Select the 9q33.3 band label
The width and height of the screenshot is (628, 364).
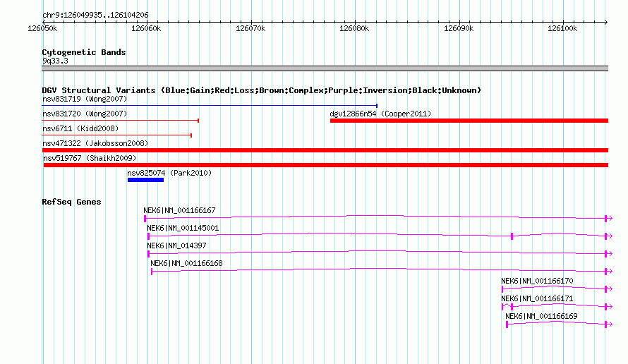pos(55,61)
